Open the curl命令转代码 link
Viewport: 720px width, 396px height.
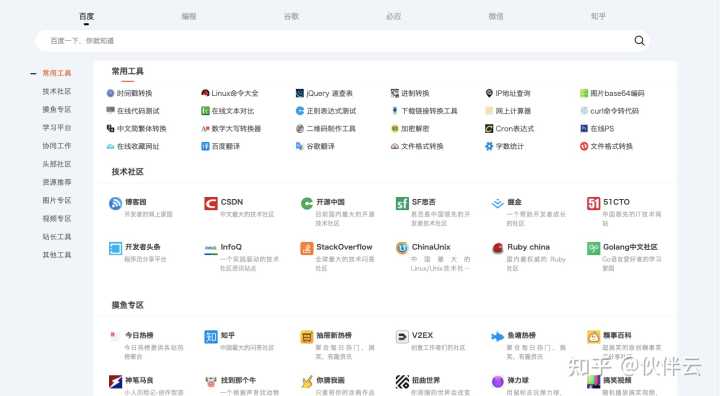coord(609,111)
